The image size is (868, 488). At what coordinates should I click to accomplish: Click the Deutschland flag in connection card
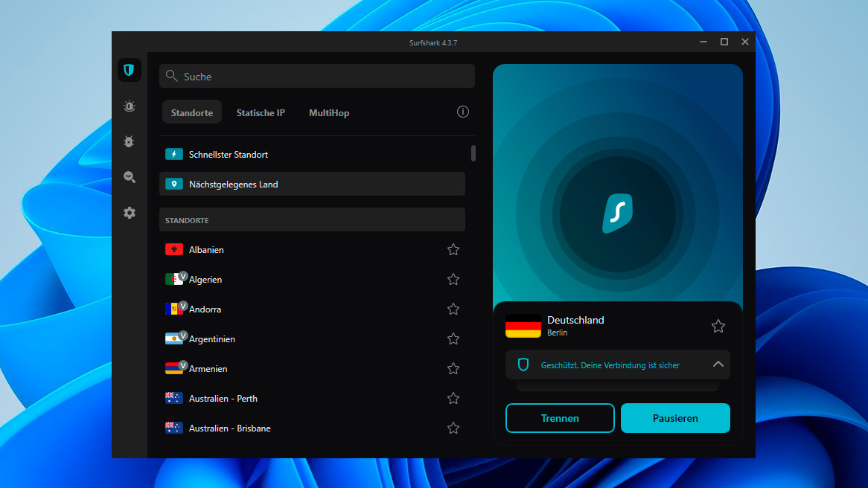(x=523, y=326)
